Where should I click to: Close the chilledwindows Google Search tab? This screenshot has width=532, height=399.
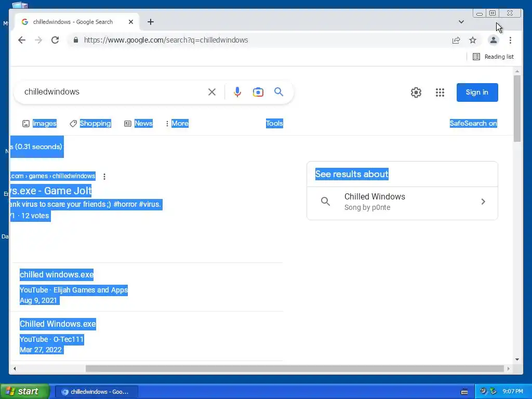click(131, 22)
